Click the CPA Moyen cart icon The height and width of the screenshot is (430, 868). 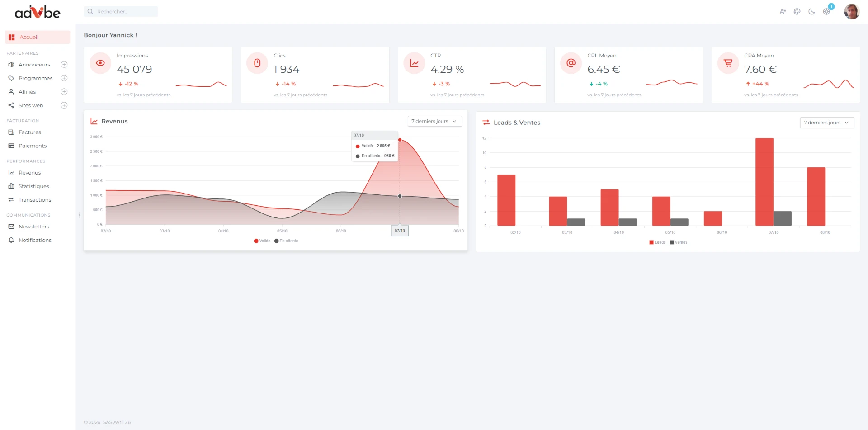728,63
